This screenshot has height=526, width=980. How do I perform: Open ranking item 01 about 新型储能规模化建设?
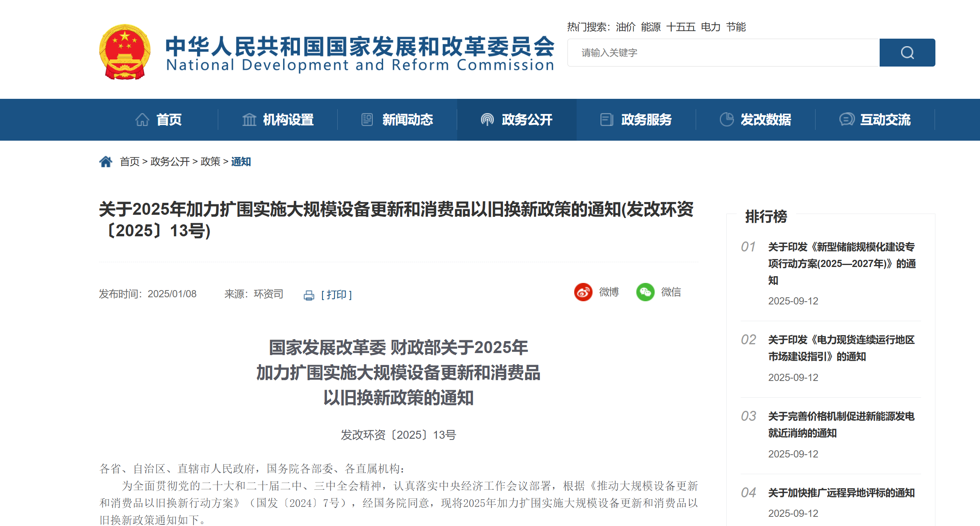click(841, 263)
